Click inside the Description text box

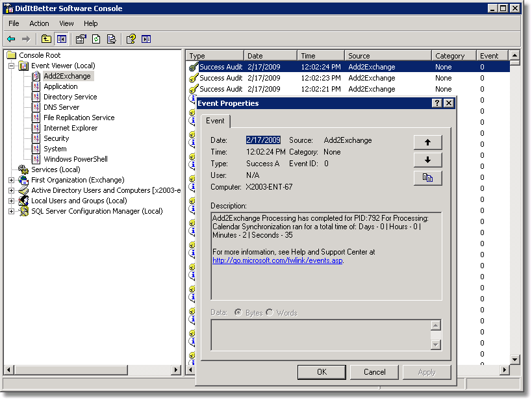pos(326,256)
